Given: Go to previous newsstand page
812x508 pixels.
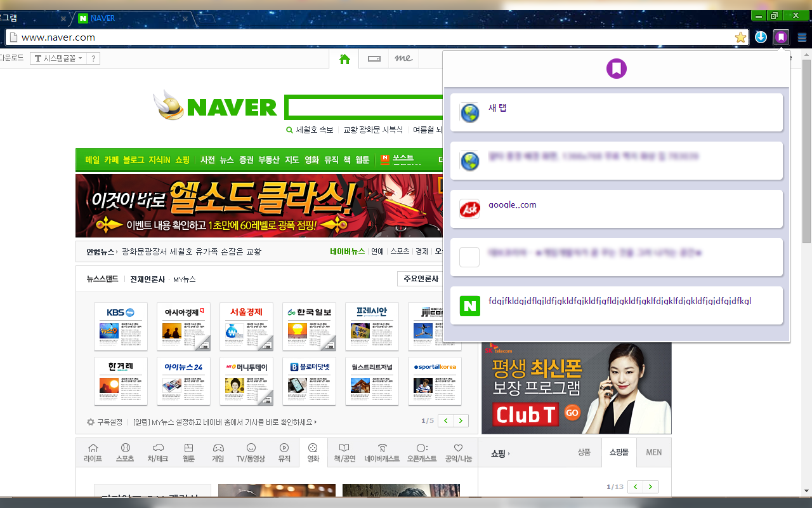Looking at the screenshot, I should click(446, 420).
